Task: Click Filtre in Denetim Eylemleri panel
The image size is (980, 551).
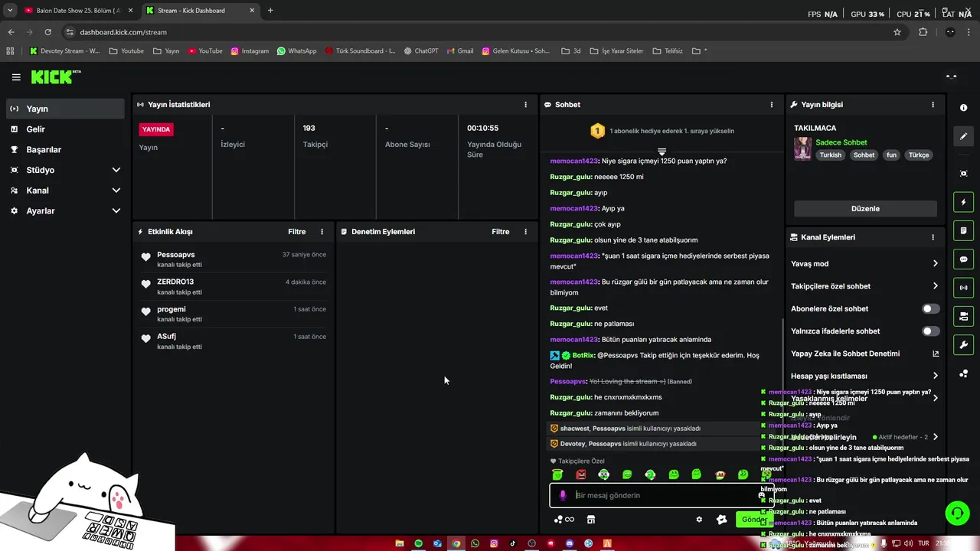Action: coord(500,232)
